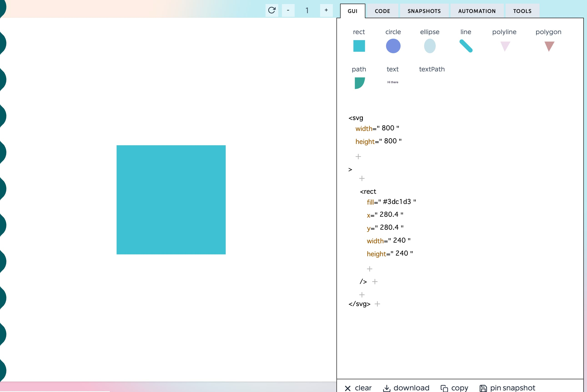Add element below the rect with plus
This screenshot has height=392, width=587.
(x=362, y=295)
